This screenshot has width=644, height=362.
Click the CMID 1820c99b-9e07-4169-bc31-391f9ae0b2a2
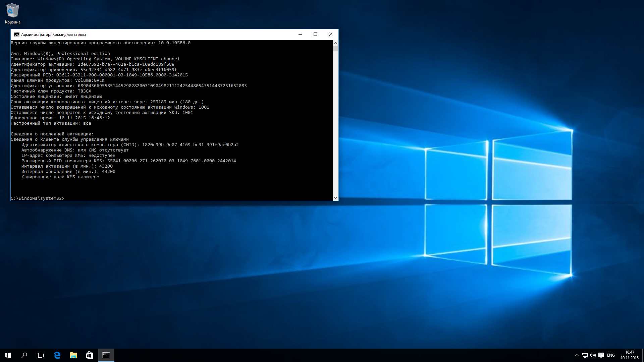coord(191,145)
